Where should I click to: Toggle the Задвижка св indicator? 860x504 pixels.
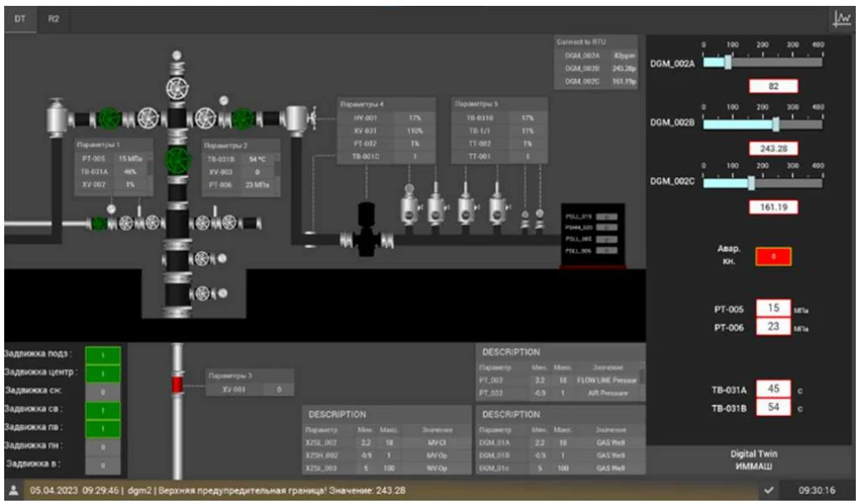(x=102, y=410)
